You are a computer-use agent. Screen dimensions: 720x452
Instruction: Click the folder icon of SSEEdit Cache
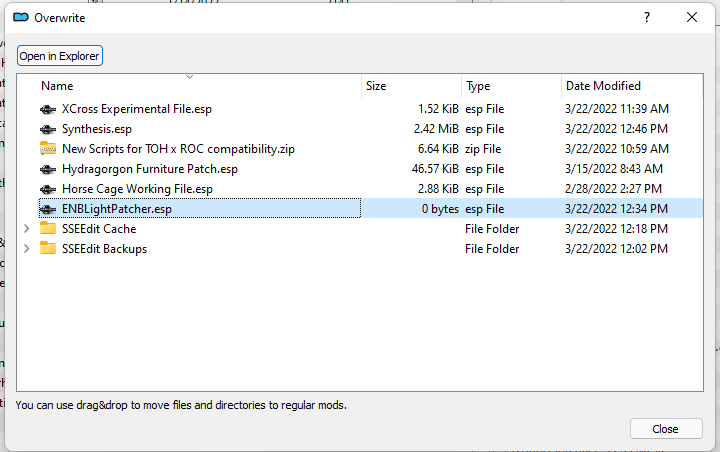(x=48, y=229)
